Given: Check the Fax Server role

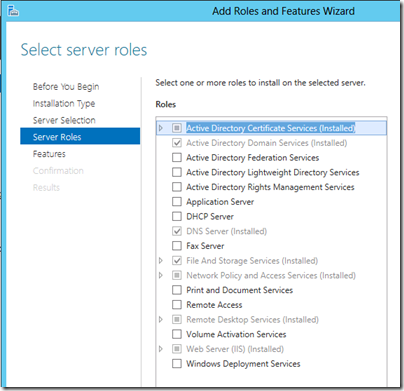Looking at the screenshot, I should click(177, 246).
